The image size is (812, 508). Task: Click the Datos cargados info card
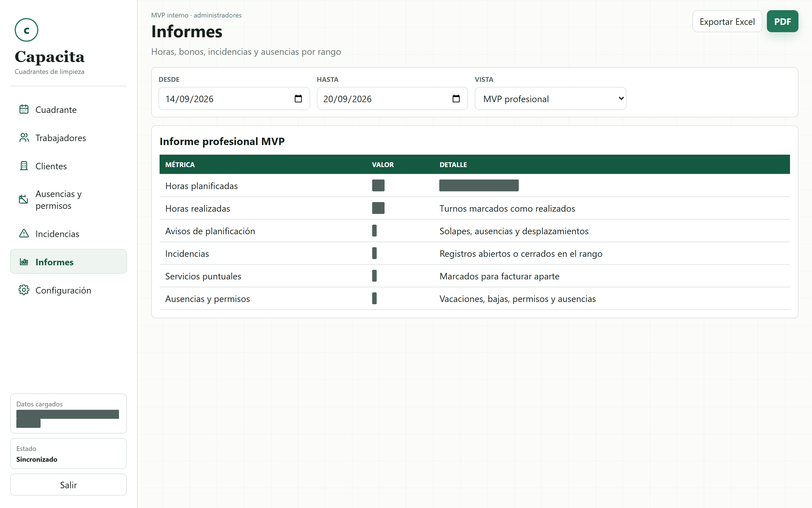pos(69,413)
